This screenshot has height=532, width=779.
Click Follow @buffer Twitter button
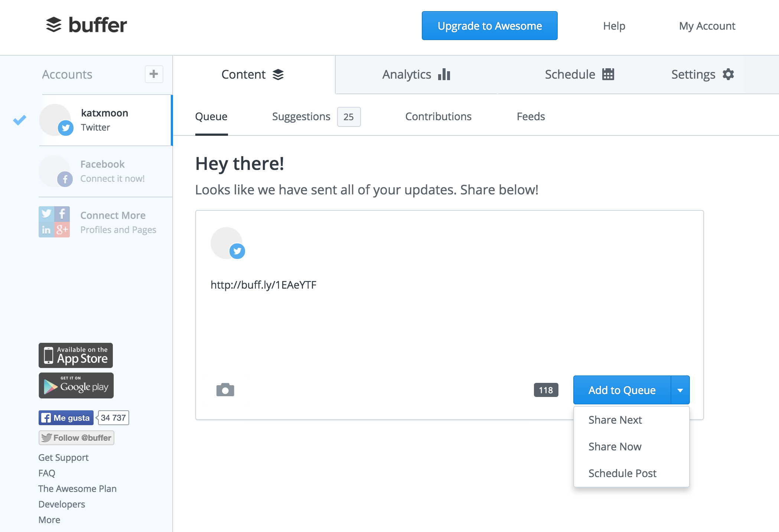tap(76, 438)
